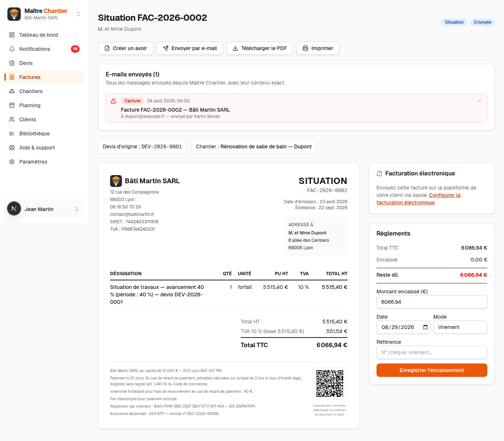Click Enregistrer l'encaissement
Screen dimensions: 504x441
(432, 370)
